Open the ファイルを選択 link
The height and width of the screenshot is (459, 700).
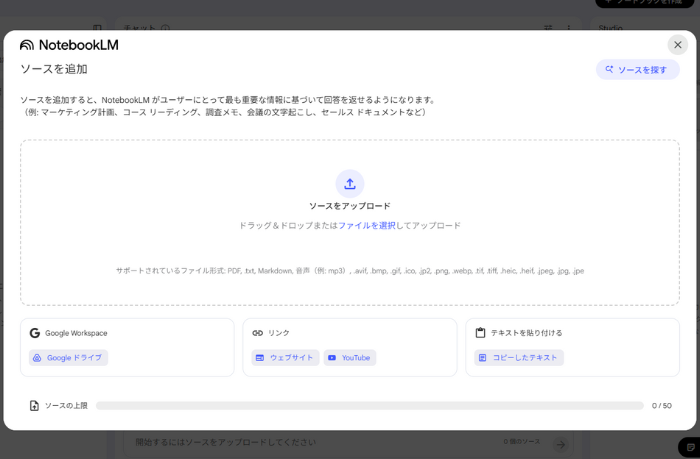pos(367,225)
